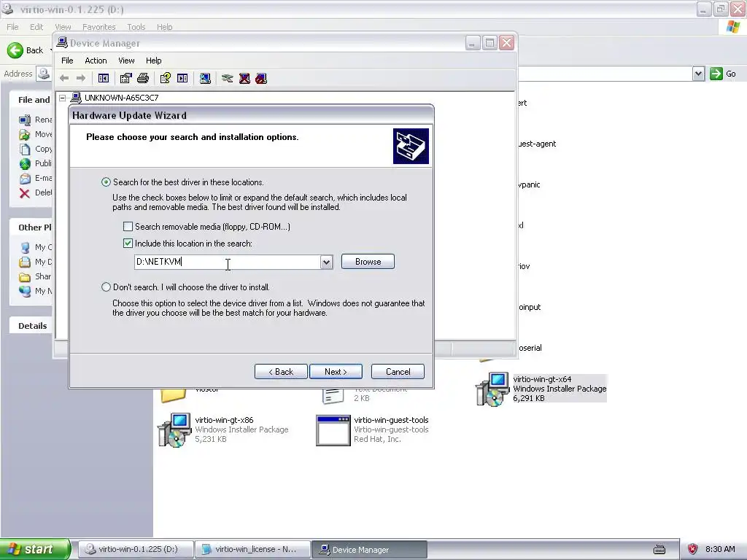Open Properties via Device Manager toolbar icon
The image size is (747, 560).
pyautogui.click(x=125, y=78)
